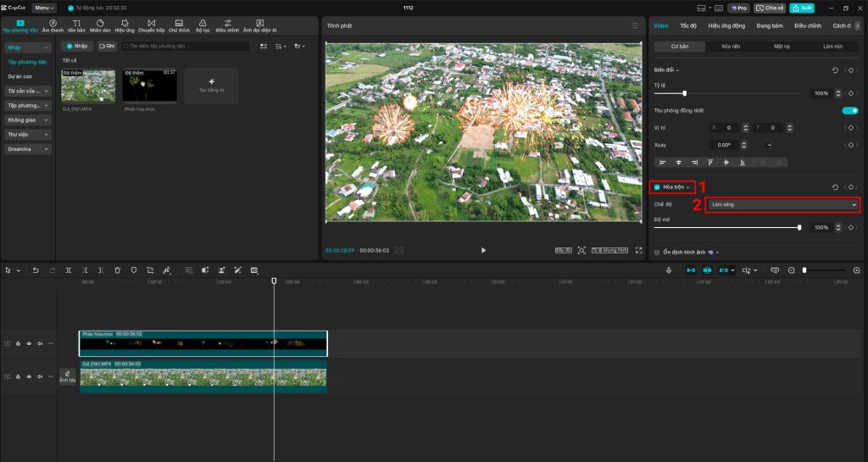The image size is (868, 462).
Task: Click the undo arrow in timeline toolbar
Action: 36,270
